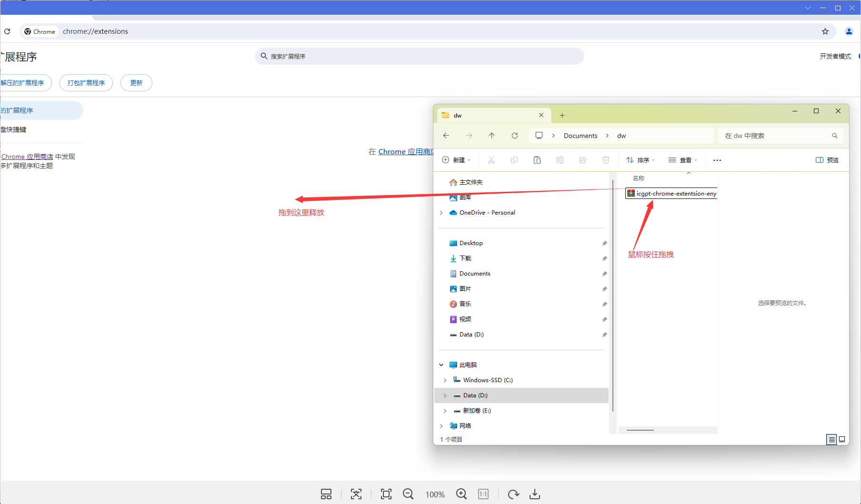Click the Chrome address bar URL
The image size is (861, 504).
95,31
